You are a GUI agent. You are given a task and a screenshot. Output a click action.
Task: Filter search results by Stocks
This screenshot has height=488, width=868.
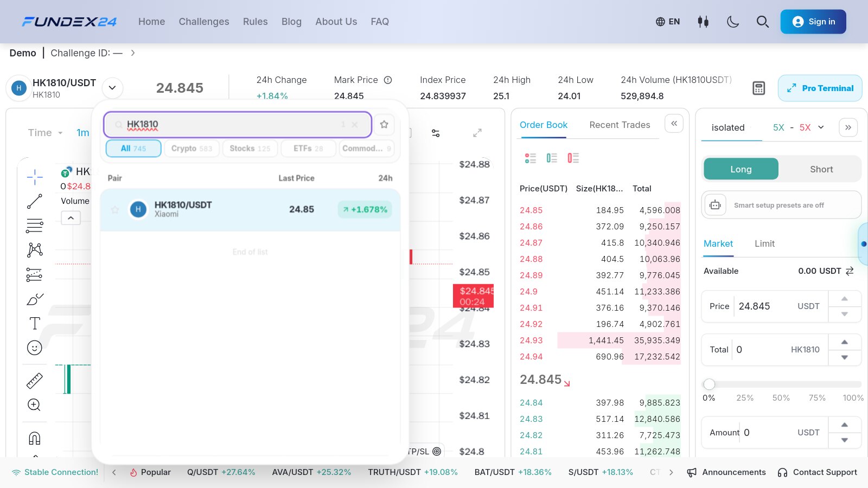[250, 149]
